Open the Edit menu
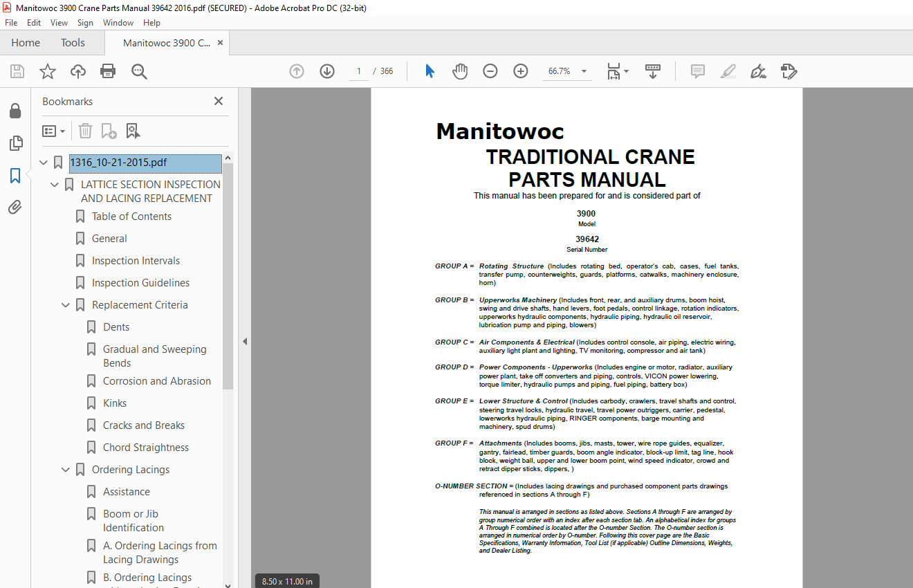The image size is (913, 588). tap(34, 23)
